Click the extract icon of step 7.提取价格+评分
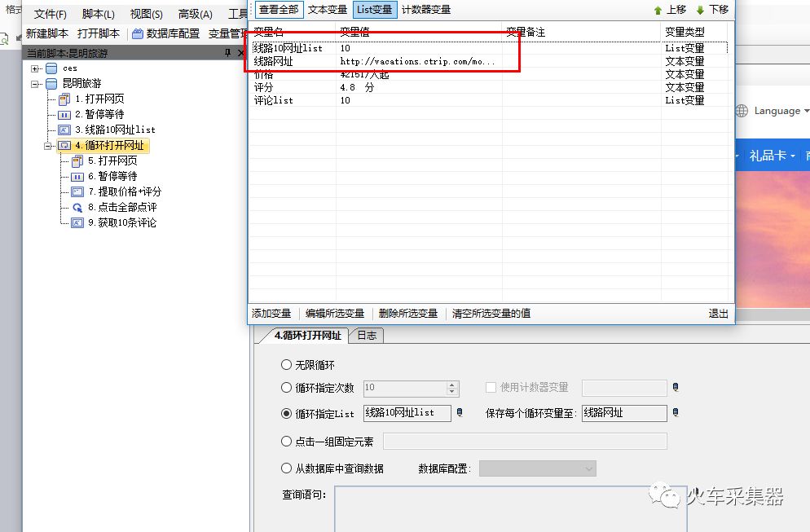Viewport: 810px width, 532px height. click(x=77, y=192)
